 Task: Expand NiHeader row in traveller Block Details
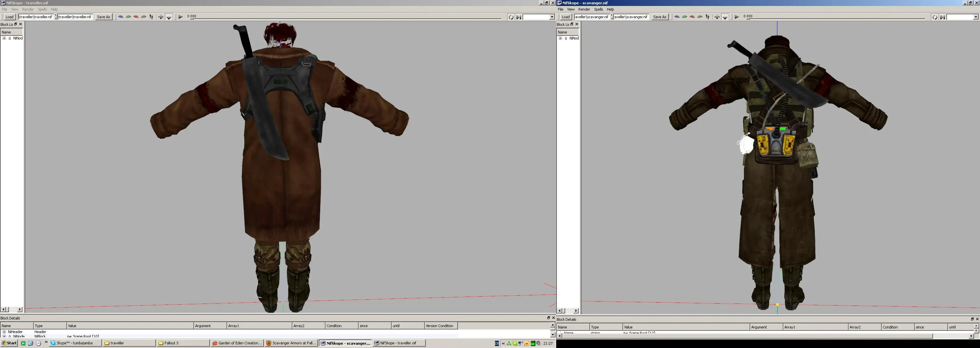[4, 332]
